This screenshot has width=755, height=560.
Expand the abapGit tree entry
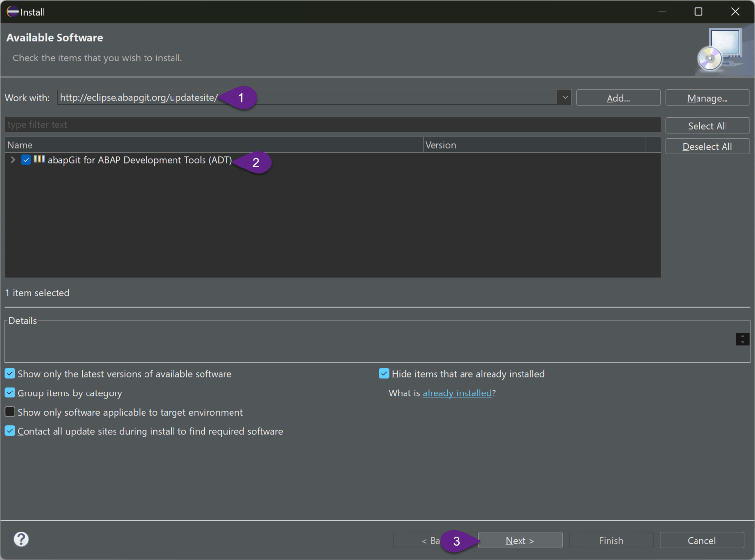click(x=12, y=160)
